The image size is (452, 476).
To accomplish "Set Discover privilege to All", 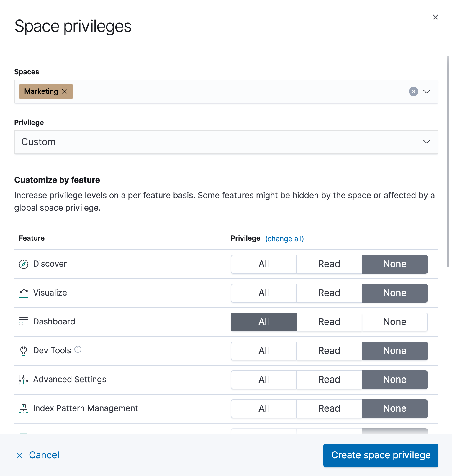I will click(263, 264).
